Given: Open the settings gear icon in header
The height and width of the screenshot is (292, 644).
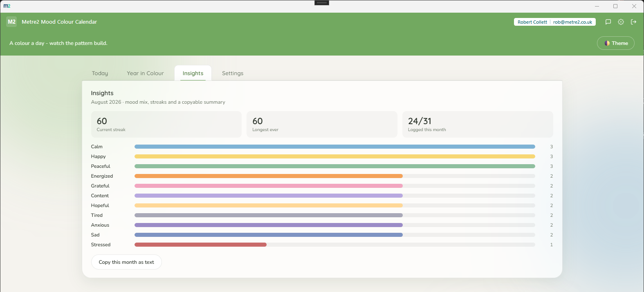Looking at the screenshot, I should pyautogui.click(x=621, y=22).
